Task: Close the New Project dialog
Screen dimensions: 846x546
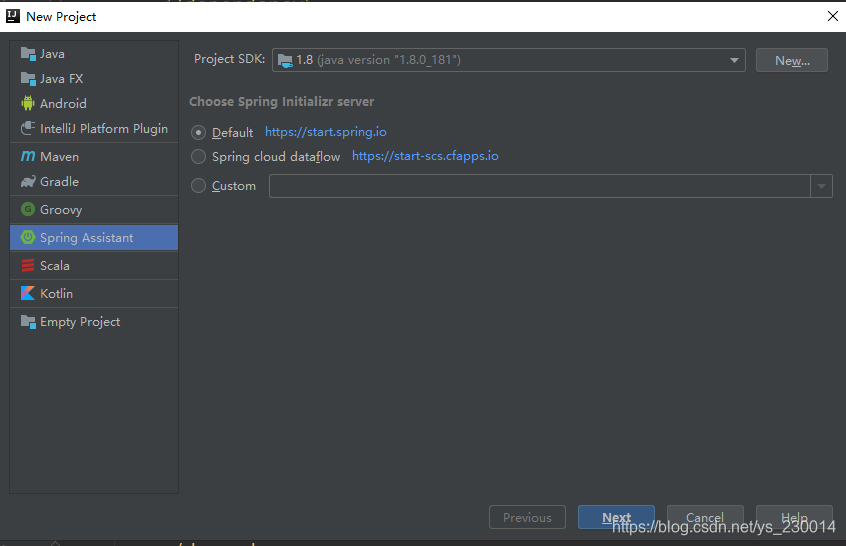Action: pyautogui.click(x=833, y=16)
